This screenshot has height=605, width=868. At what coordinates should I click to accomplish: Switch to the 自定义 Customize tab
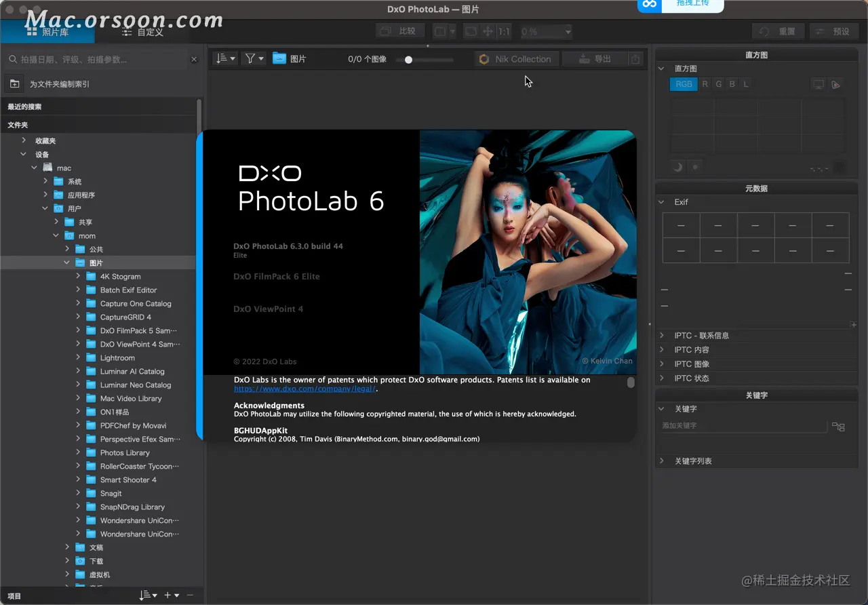tap(142, 31)
